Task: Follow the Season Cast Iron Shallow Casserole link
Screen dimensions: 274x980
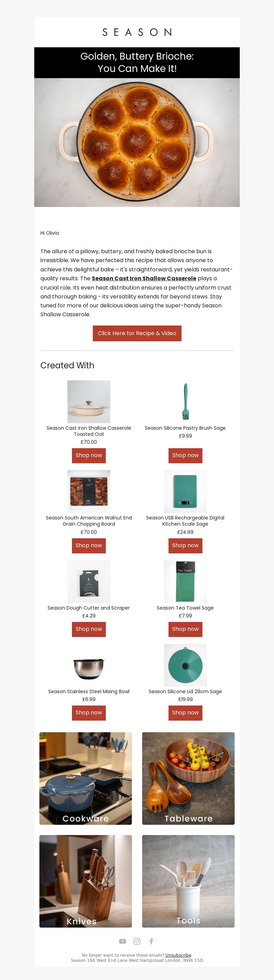Action: click(144, 279)
